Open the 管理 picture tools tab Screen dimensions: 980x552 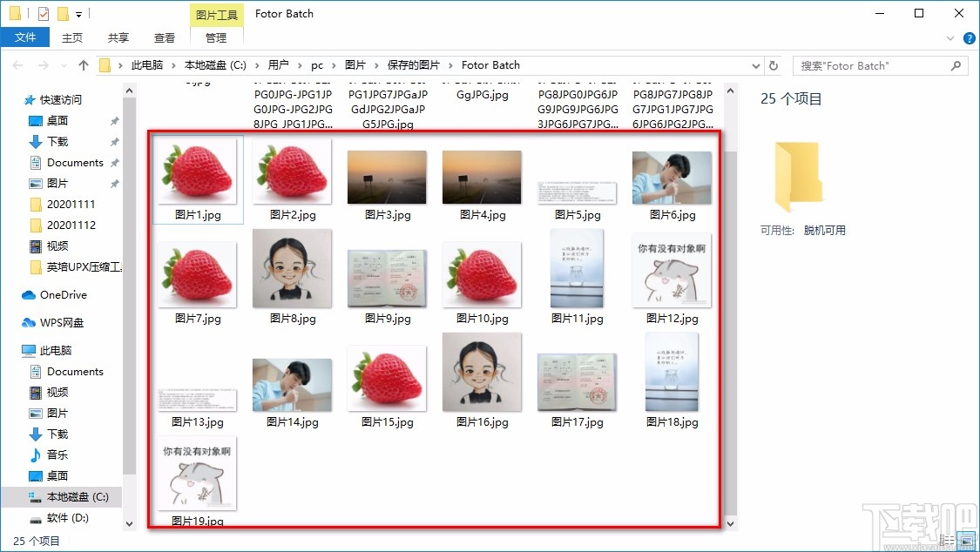click(216, 37)
